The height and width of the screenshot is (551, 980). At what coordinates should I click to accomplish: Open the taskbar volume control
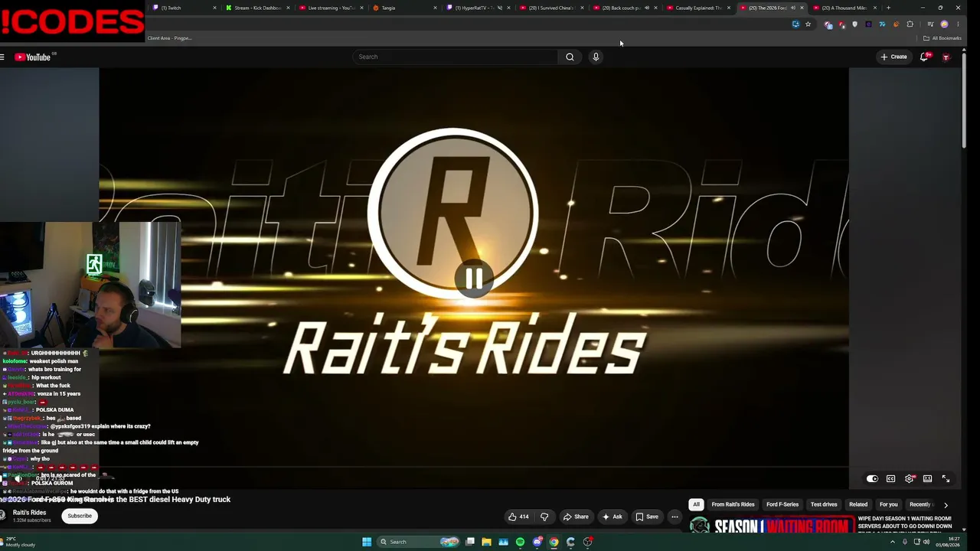pos(927,542)
